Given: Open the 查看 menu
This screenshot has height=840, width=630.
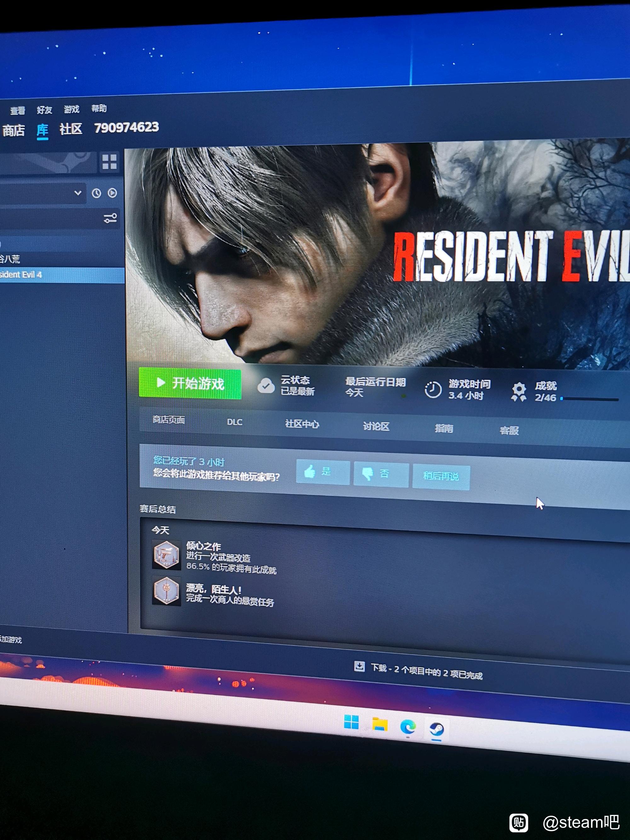Looking at the screenshot, I should (17, 111).
